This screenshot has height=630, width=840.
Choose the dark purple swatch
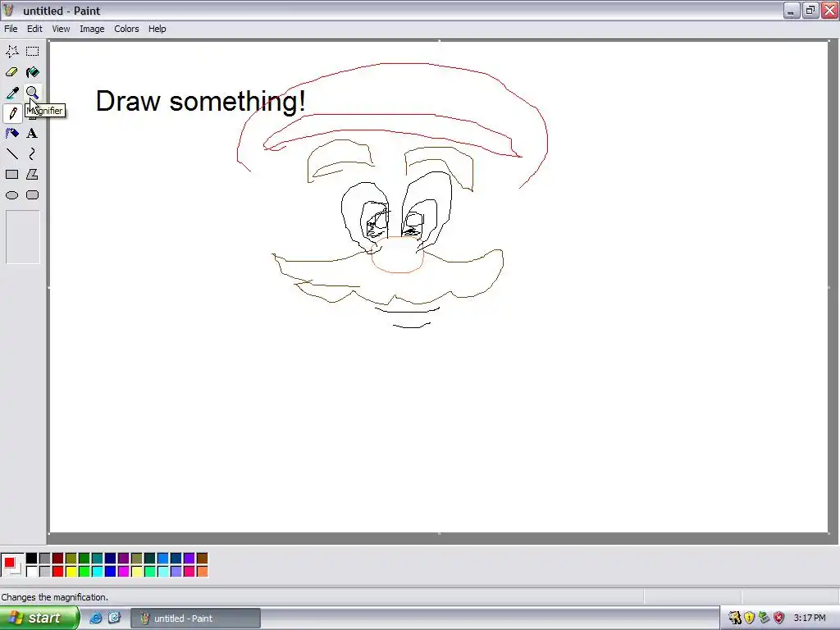[124, 559]
